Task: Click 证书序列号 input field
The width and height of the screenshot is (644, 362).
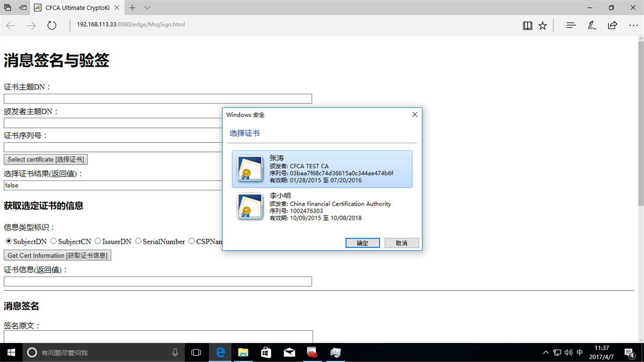Action: (113, 147)
